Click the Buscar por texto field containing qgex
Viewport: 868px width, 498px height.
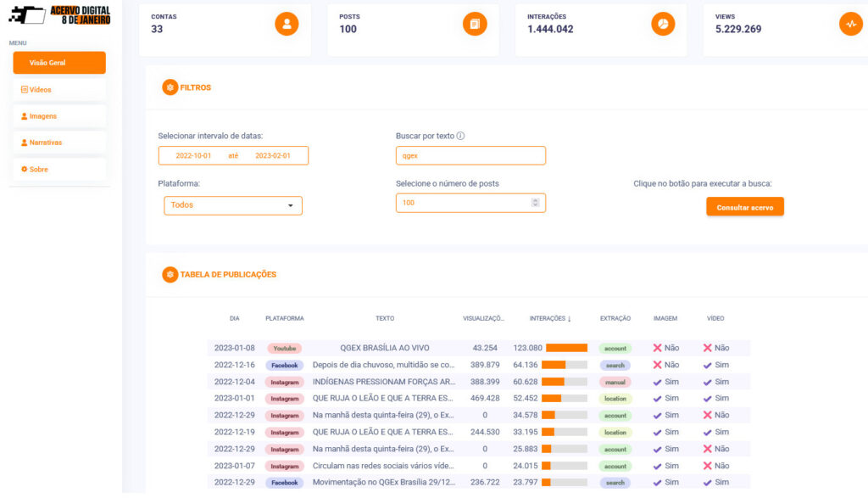(470, 156)
